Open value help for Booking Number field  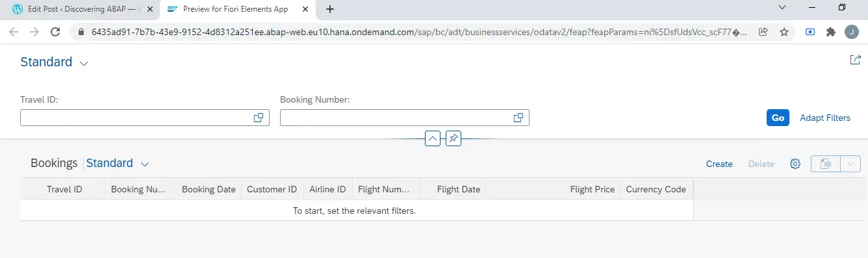[518, 118]
